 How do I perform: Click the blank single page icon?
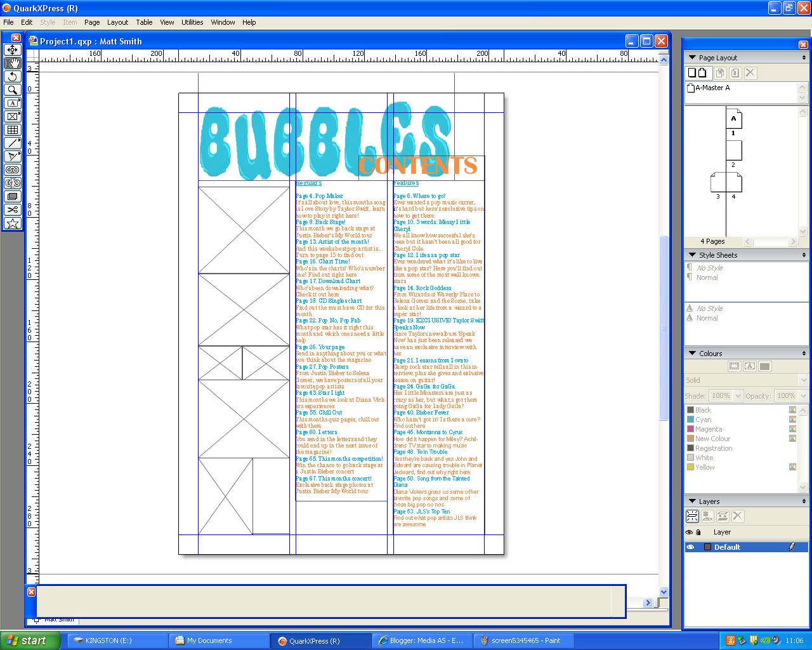tap(692, 73)
